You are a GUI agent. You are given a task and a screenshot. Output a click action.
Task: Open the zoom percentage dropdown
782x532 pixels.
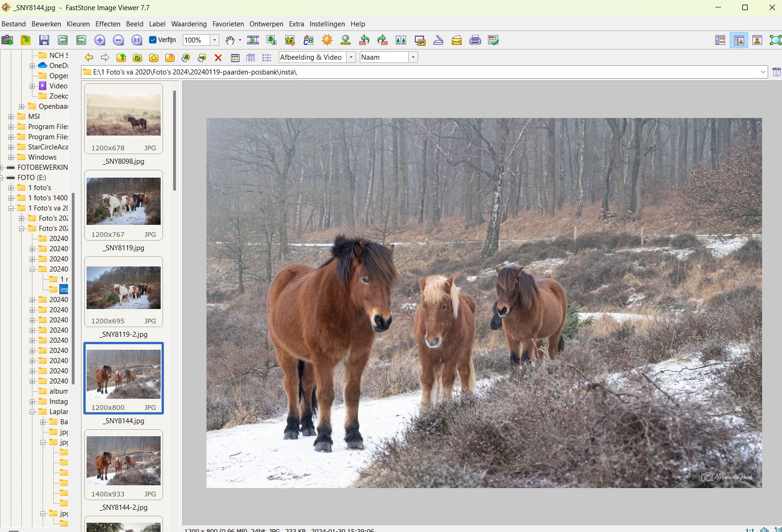pyautogui.click(x=214, y=40)
